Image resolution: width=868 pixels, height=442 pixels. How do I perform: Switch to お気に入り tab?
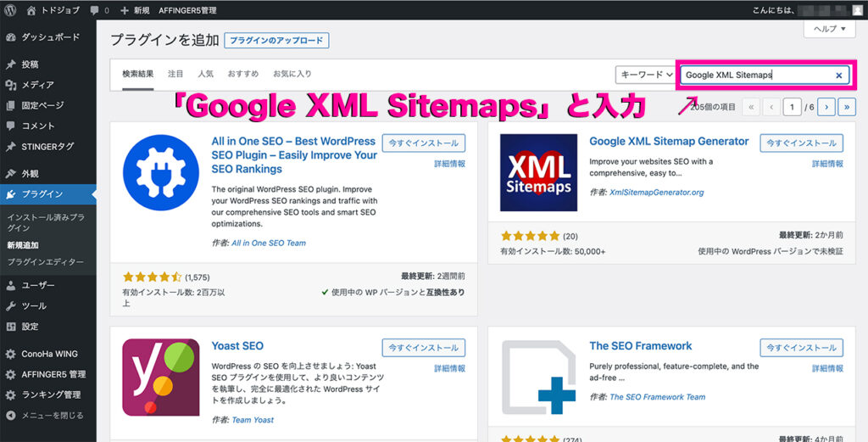[x=292, y=74]
